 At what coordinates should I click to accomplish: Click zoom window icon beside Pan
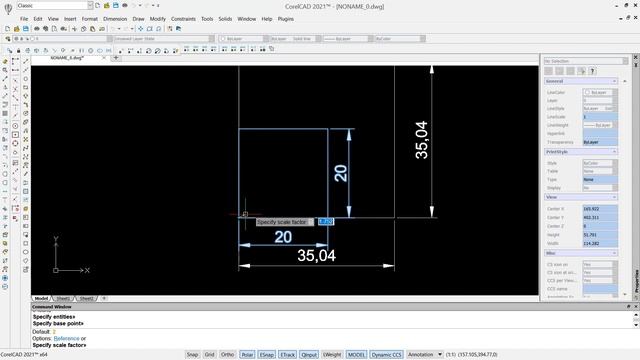[150, 29]
